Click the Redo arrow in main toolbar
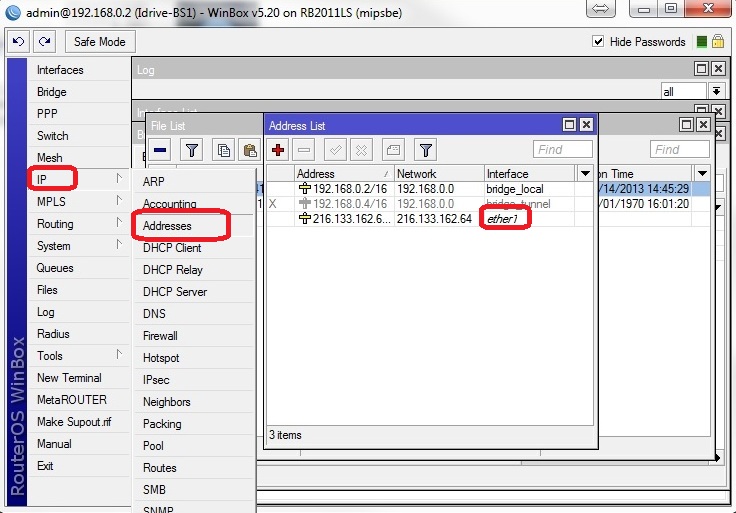Image resolution: width=736 pixels, height=513 pixels. pyautogui.click(x=44, y=42)
